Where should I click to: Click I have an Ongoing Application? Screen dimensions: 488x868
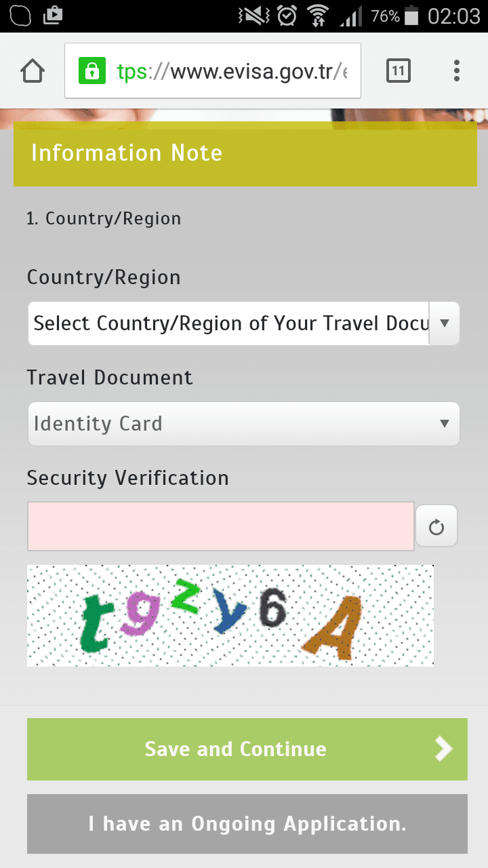[x=247, y=824]
